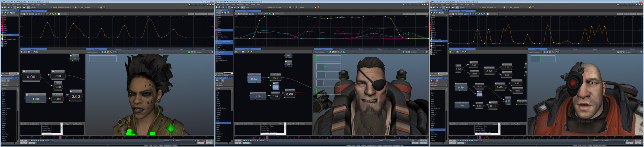644x147 pixels.
Task: Select the Fear node in Markov's Nodes list
Action: [438, 130]
